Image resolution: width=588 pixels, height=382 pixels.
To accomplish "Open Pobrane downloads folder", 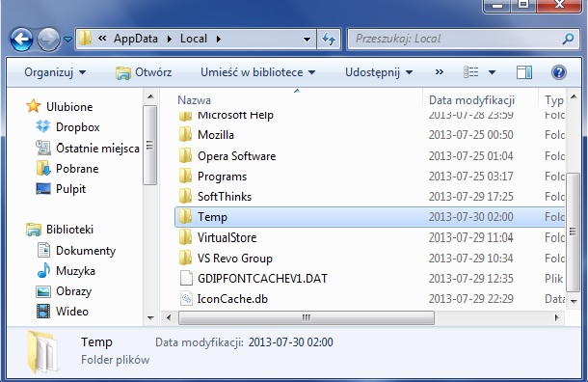I will pyautogui.click(x=77, y=169).
